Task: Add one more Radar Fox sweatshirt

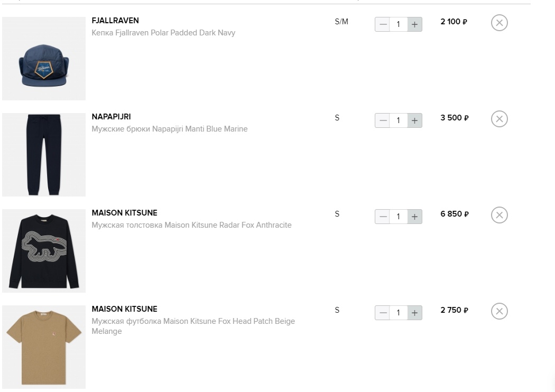Action: click(x=414, y=217)
